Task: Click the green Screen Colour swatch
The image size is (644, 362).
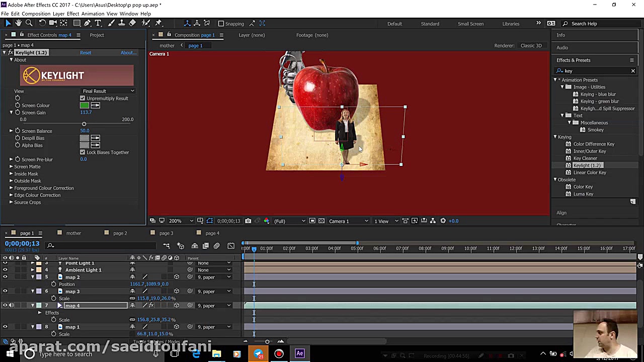Action: (85, 105)
